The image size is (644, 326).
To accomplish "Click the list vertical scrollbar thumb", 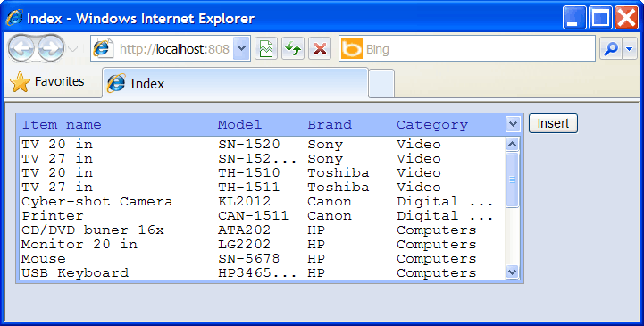I will click(512, 180).
